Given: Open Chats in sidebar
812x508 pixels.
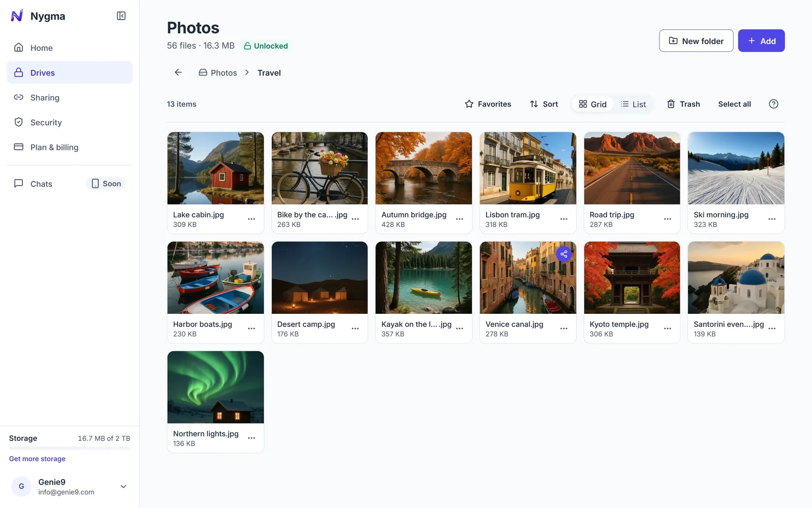Looking at the screenshot, I should coord(69,183).
